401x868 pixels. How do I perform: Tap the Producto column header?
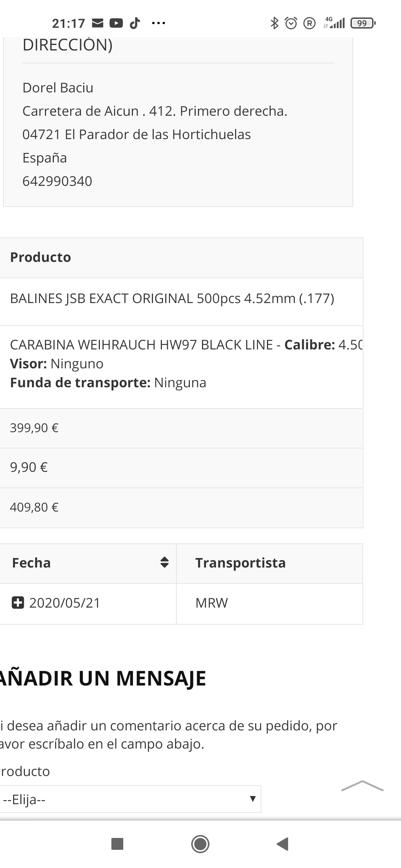pyautogui.click(x=40, y=257)
